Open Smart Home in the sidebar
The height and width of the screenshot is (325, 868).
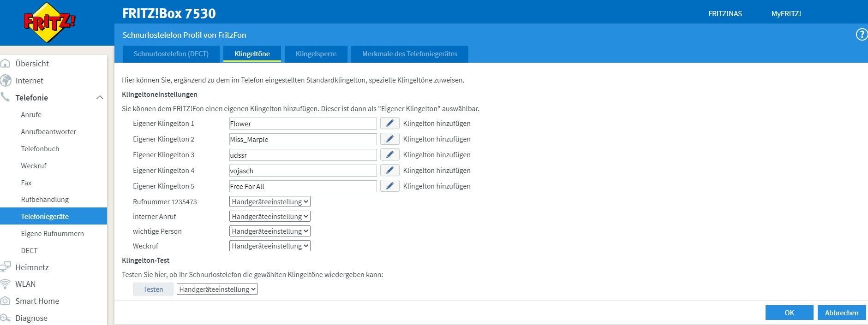(x=37, y=301)
